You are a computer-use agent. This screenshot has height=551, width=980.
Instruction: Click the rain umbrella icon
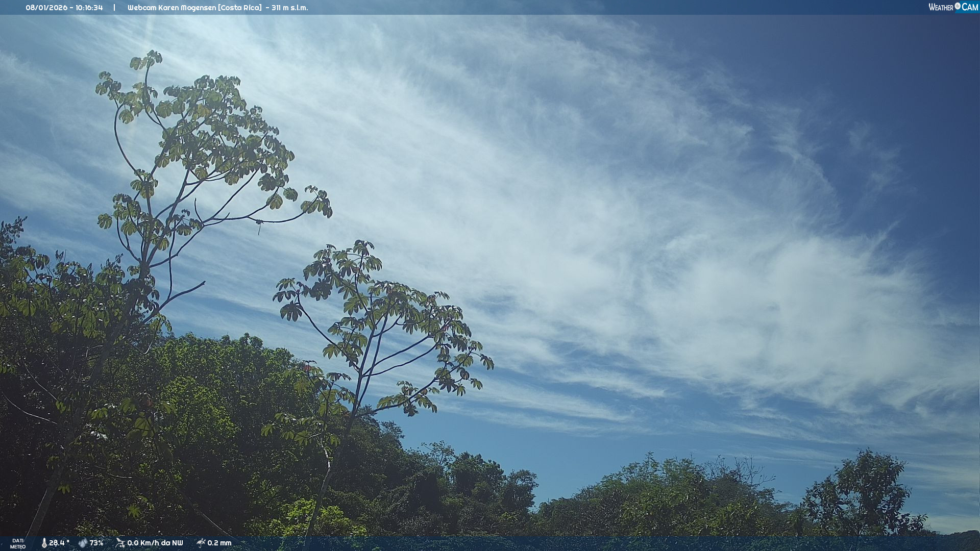tap(201, 543)
